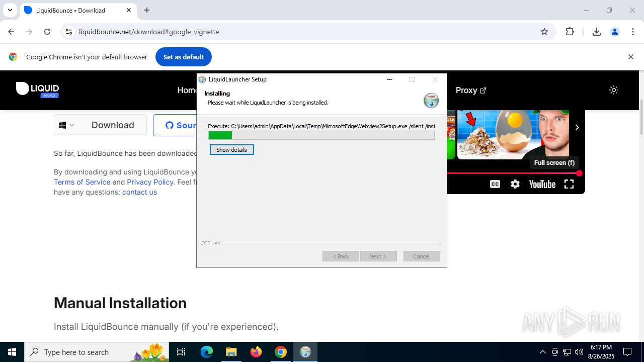
Task: Open the Windows Start menu
Action: pyautogui.click(x=12, y=352)
